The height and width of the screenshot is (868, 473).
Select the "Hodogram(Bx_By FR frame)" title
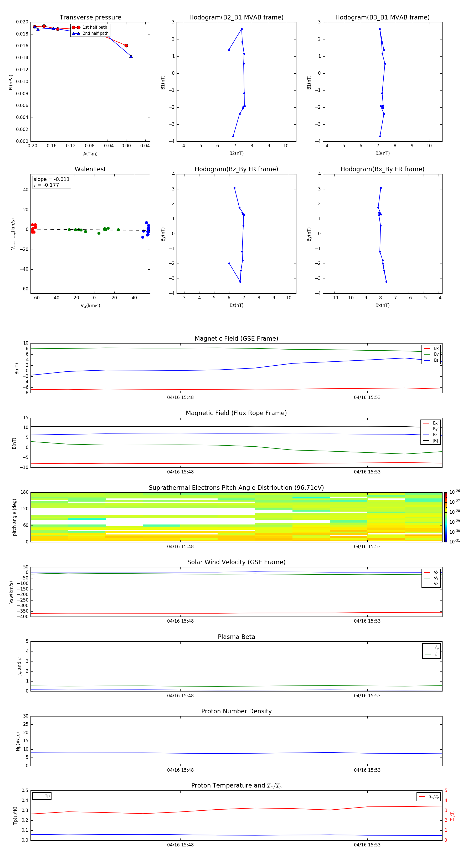[382, 169]
